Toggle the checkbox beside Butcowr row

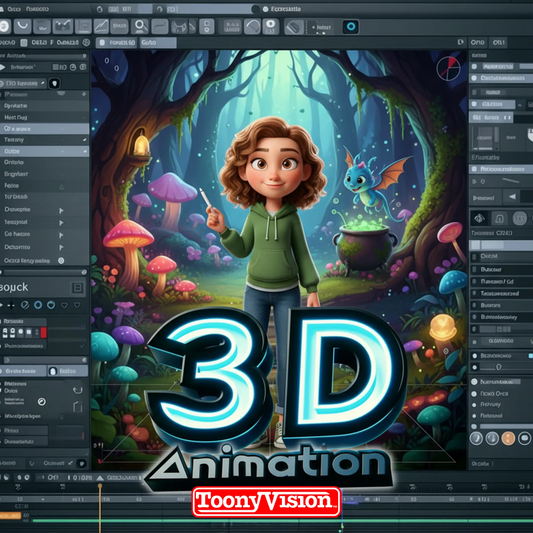(475, 270)
